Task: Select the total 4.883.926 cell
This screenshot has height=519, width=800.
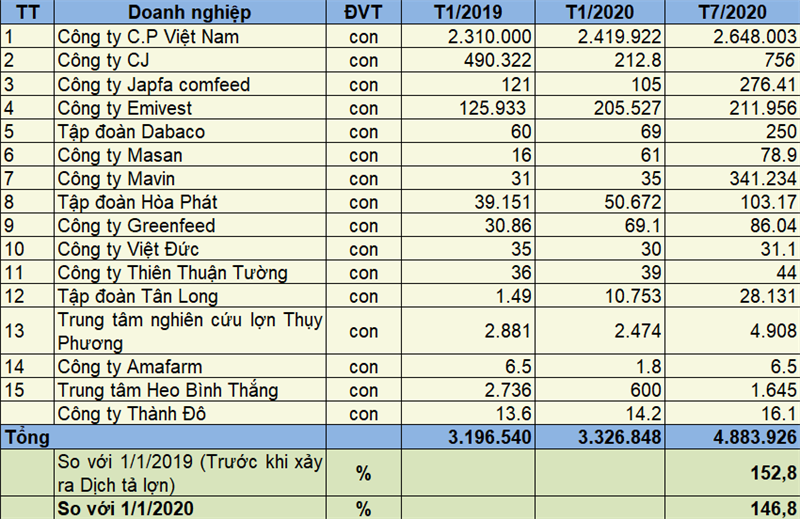Action: (x=733, y=437)
